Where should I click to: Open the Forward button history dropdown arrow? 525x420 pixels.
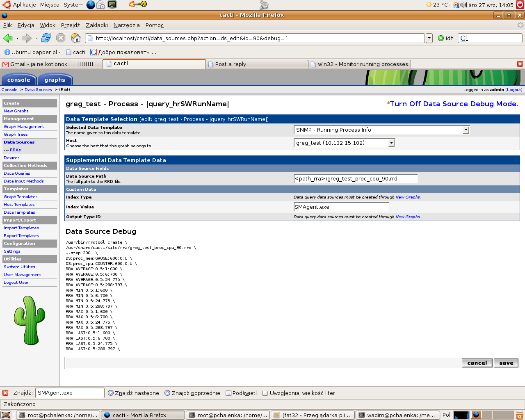(x=37, y=38)
